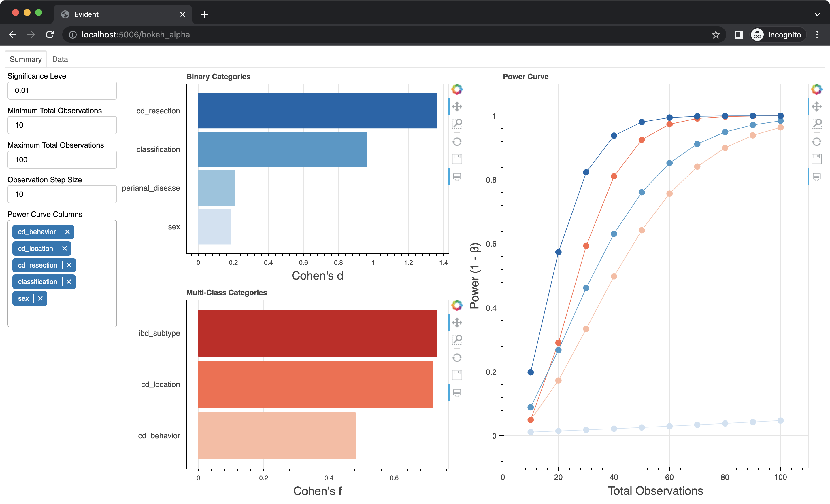
Task: Save the Binary Categories plot image
Action: click(457, 159)
